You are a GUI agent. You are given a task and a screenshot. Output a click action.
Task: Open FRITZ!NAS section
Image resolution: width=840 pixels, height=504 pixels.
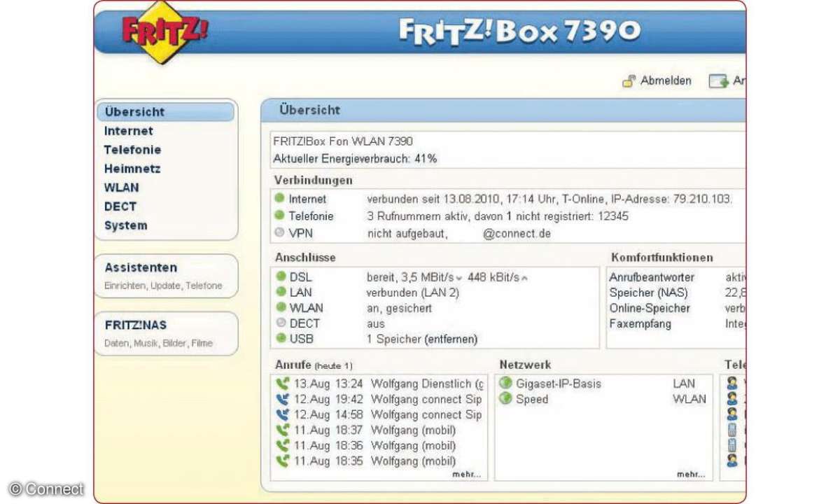[136, 325]
